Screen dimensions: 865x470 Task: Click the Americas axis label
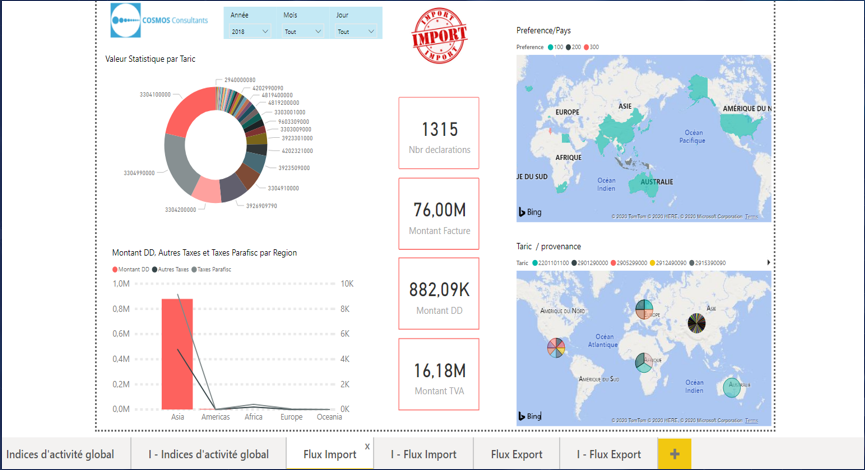[215, 417]
